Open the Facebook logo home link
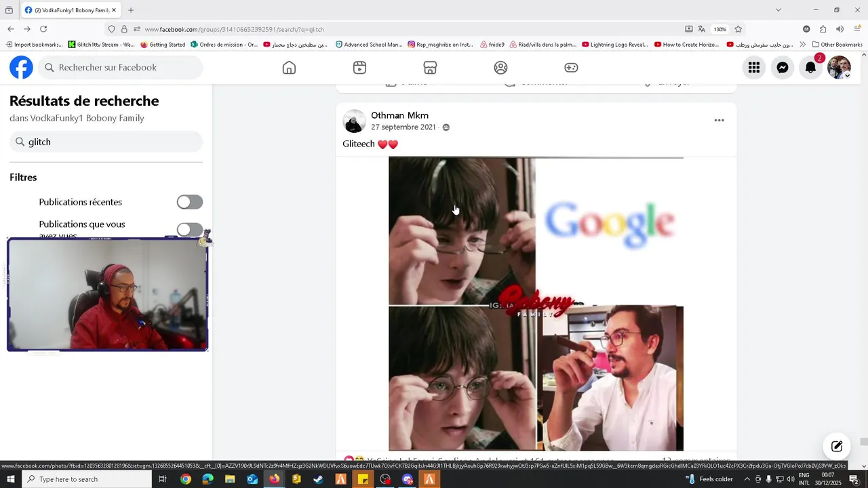868x488 pixels. point(21,67)
